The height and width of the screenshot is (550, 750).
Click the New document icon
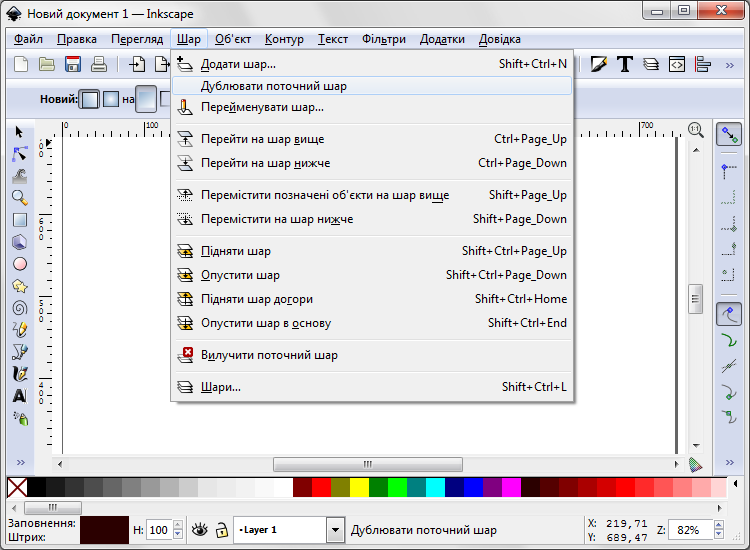click(x=21, y=64)
